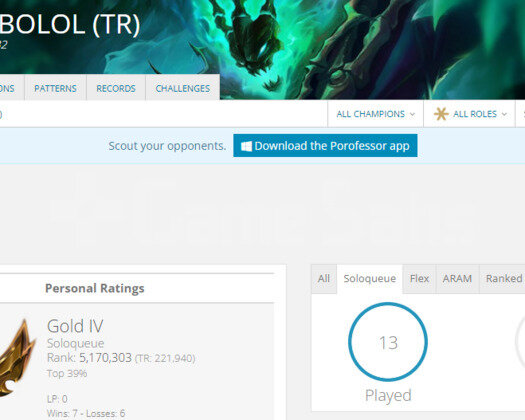Click the Scout your opponents text

(167, 146)
